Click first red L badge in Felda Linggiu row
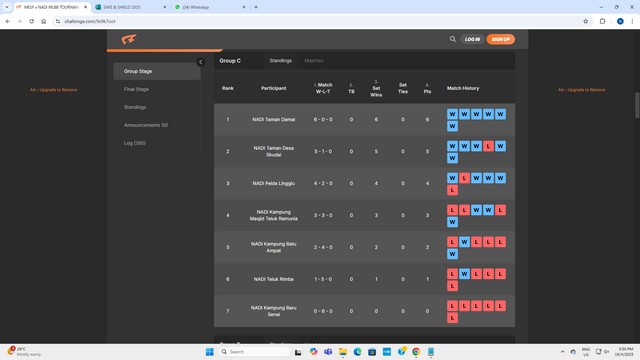Screen dimensions: 640x360 tap(464, 178)
